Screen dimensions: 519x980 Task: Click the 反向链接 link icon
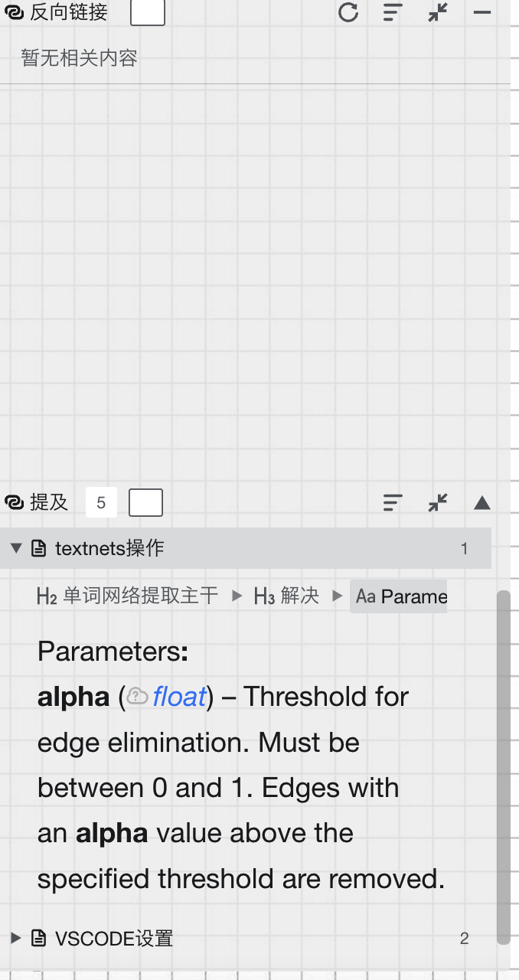[14, 12]
